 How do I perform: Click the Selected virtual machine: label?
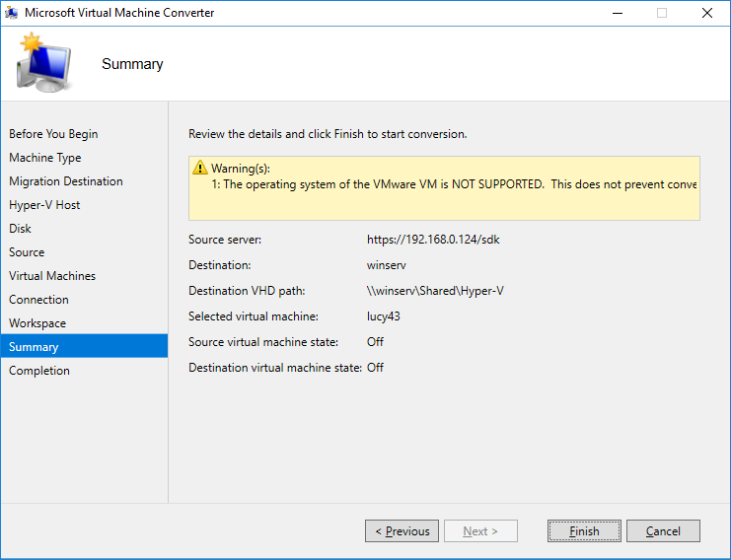[254, 316]
